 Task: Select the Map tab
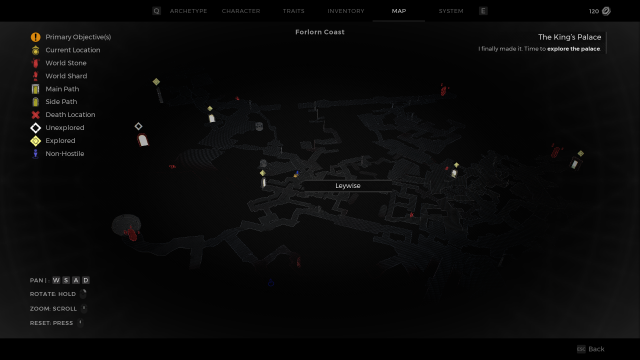[x=399, y=11]
